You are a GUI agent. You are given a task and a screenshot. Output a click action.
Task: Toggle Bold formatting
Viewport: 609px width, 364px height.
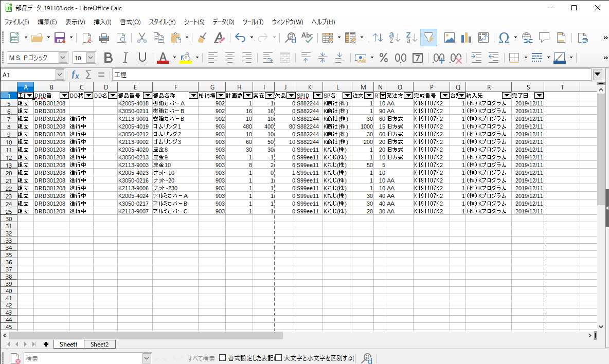(109, 58)
